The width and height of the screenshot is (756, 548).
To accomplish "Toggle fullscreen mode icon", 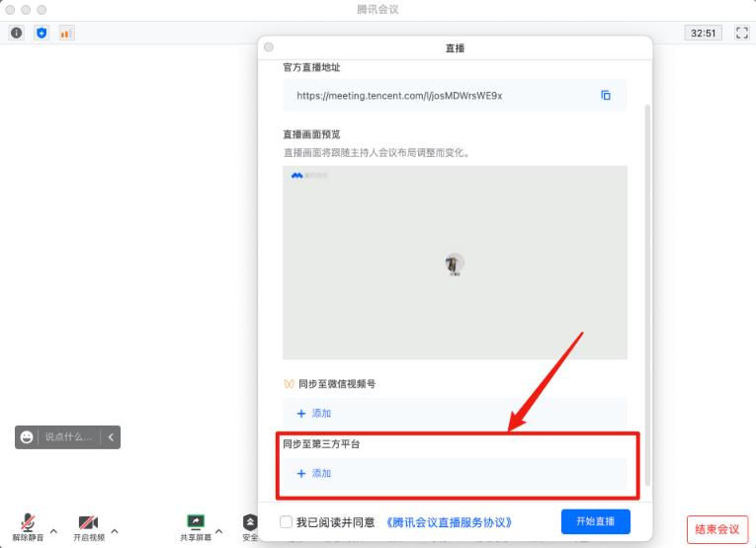I will pos(741,33).
